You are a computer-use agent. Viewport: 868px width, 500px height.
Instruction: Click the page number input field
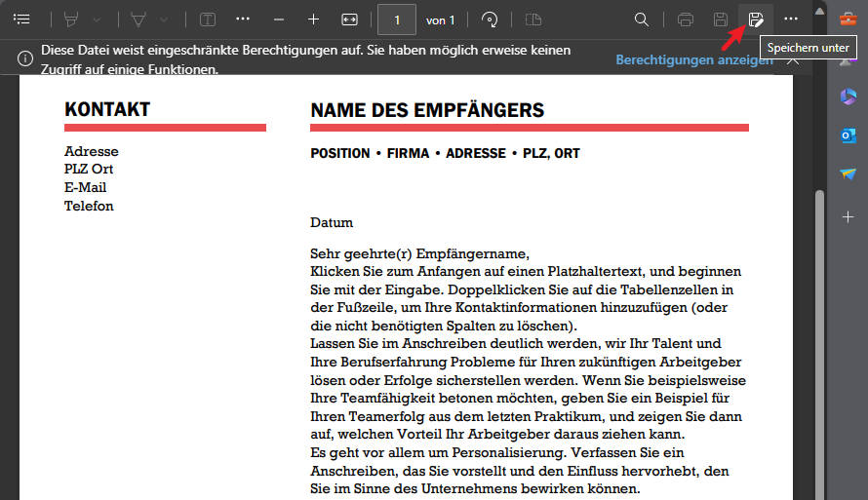coord(396,19)
